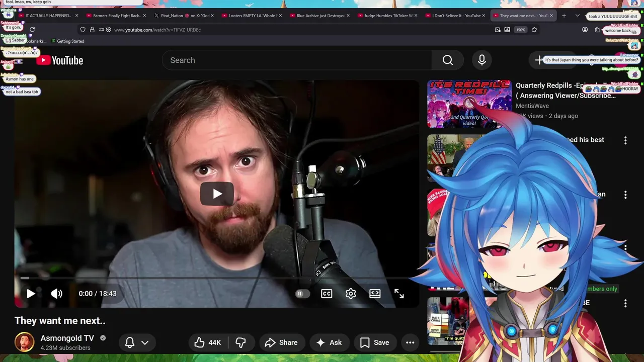
Task: Start voice search with the microphone icon
Action: click(x=482, y=60)
